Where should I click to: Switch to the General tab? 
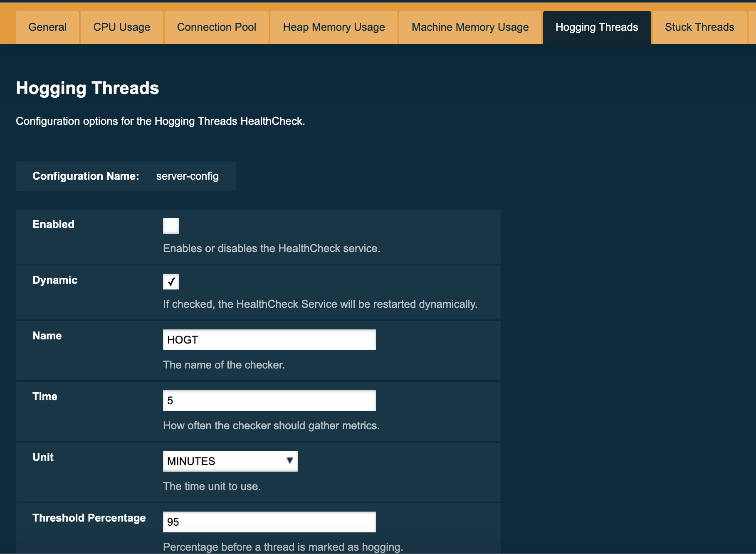pos(47,27)
